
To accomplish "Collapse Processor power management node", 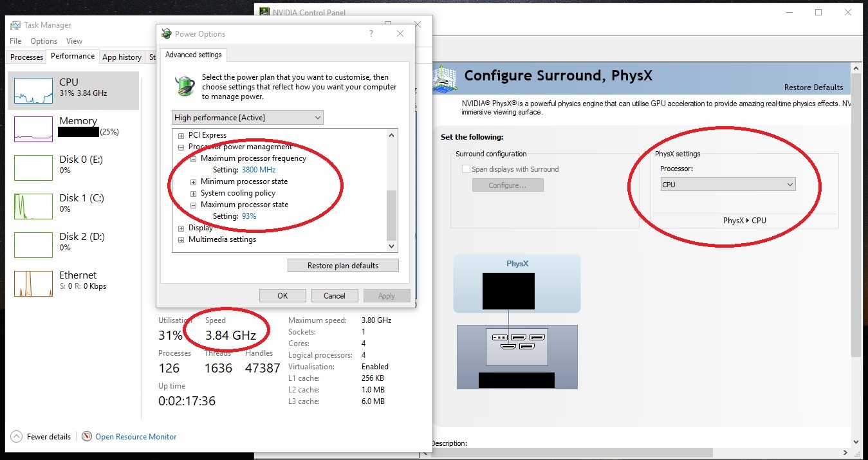I will point(181,147).
